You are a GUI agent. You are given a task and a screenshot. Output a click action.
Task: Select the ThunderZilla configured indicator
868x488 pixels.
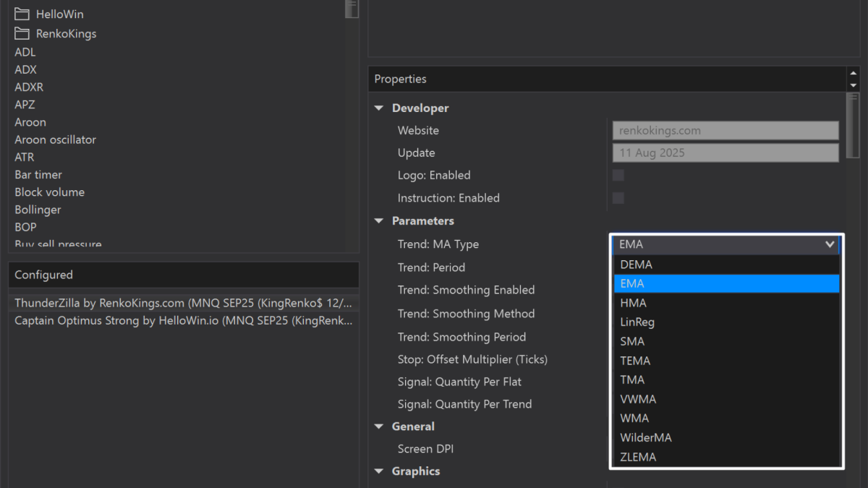point(183,303)
